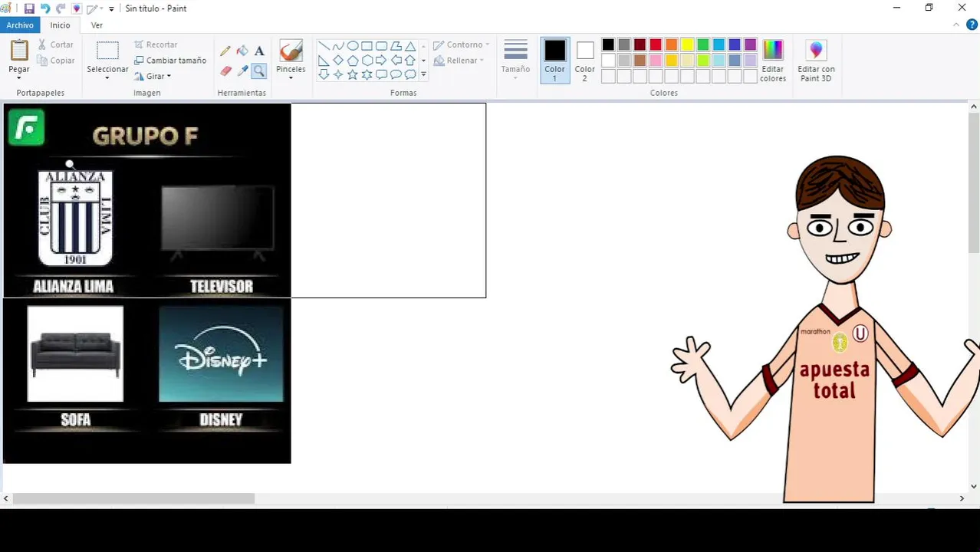Choose the Cloud callout shape

click(x=410, y=74)
